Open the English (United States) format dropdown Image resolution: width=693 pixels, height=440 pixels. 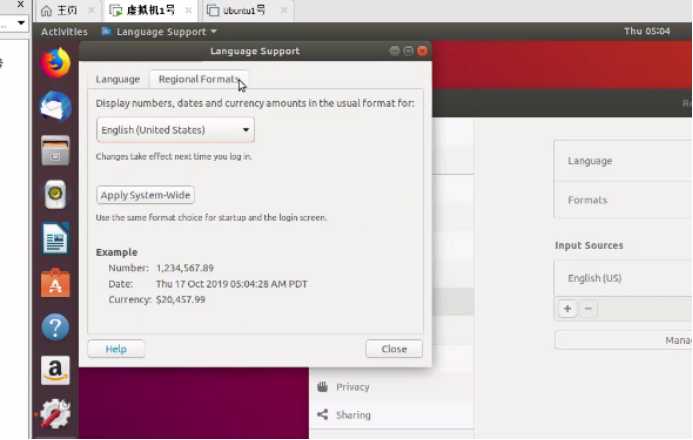tap(175, 130)
